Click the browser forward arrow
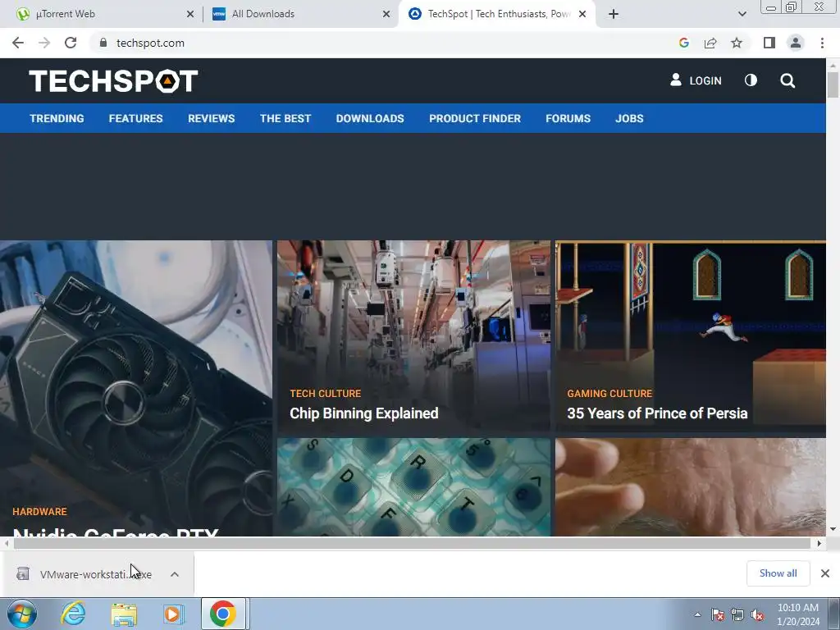Screen dimensions: 840x630 click(x=44, y=43)
